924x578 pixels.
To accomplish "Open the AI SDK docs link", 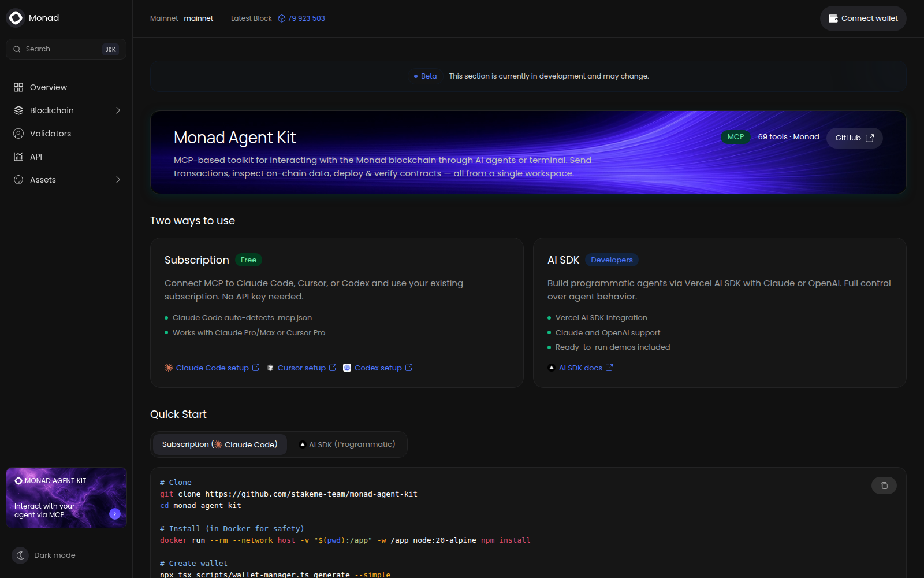I will (x=580, y=368).
